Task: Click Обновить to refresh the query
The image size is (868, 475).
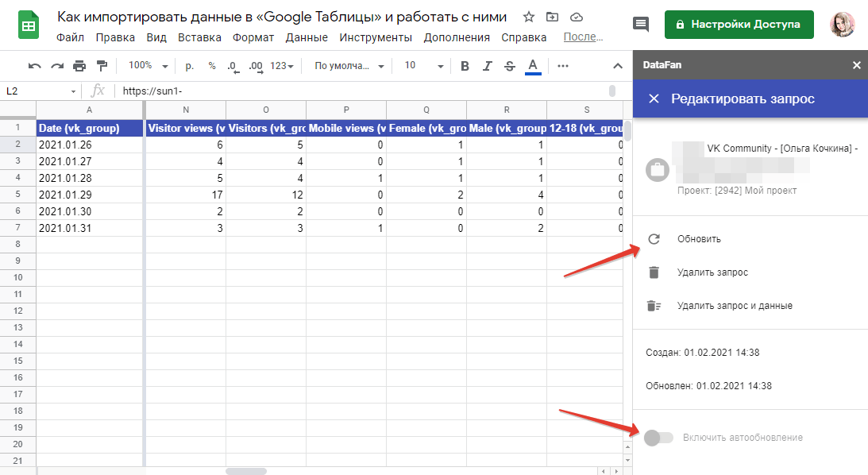Action: pyautogui.click(x=699, y=239)
